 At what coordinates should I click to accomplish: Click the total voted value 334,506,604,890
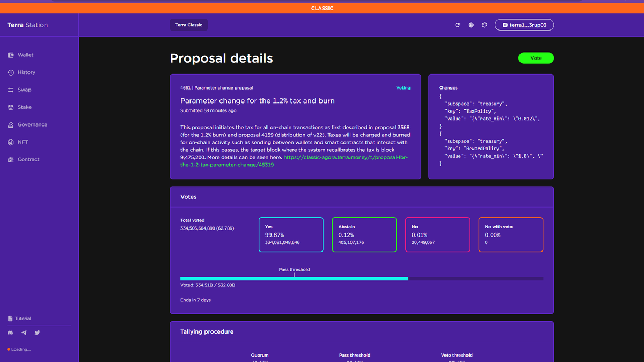197,228
